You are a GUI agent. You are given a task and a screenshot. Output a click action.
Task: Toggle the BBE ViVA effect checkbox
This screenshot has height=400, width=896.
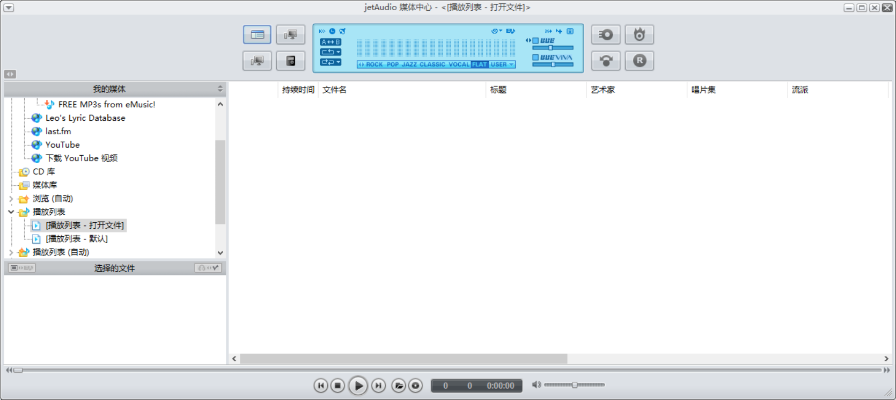pos(536,57)
